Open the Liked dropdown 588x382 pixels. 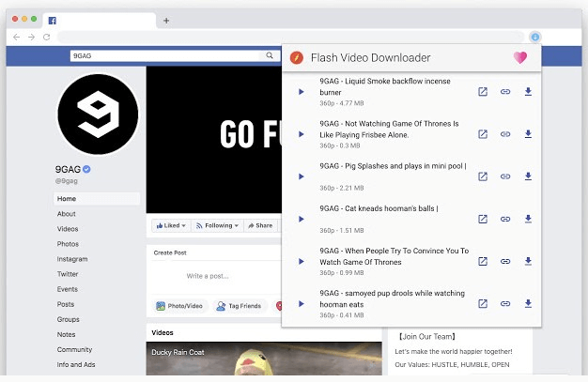click(x=171, y=225)
